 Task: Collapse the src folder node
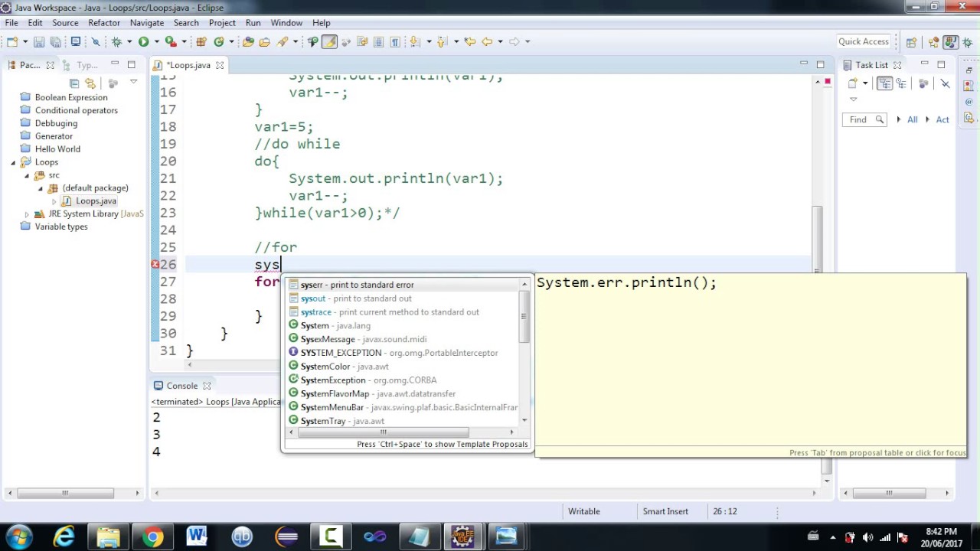click(27, 175)
